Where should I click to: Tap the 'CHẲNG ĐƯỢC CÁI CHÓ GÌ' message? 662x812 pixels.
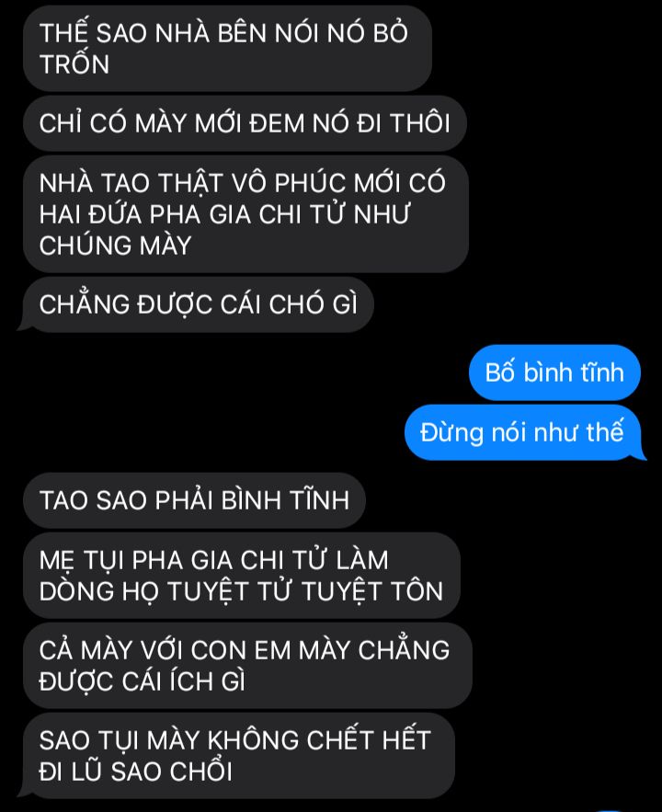(x=199, y=304)
